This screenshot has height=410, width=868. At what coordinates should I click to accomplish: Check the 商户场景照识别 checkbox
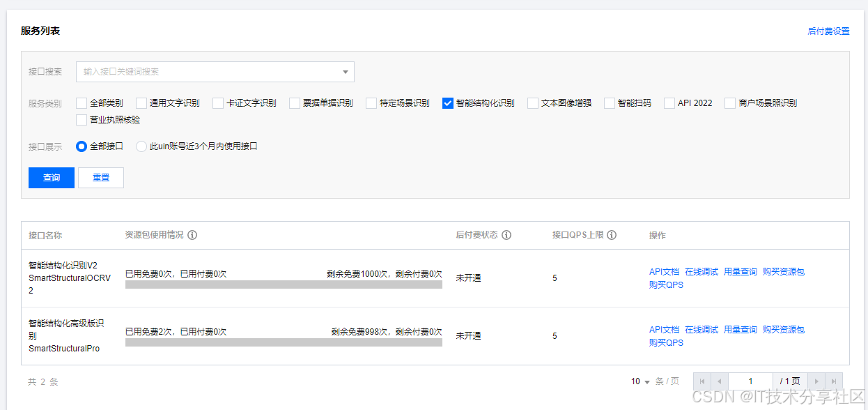coord(730,103)
